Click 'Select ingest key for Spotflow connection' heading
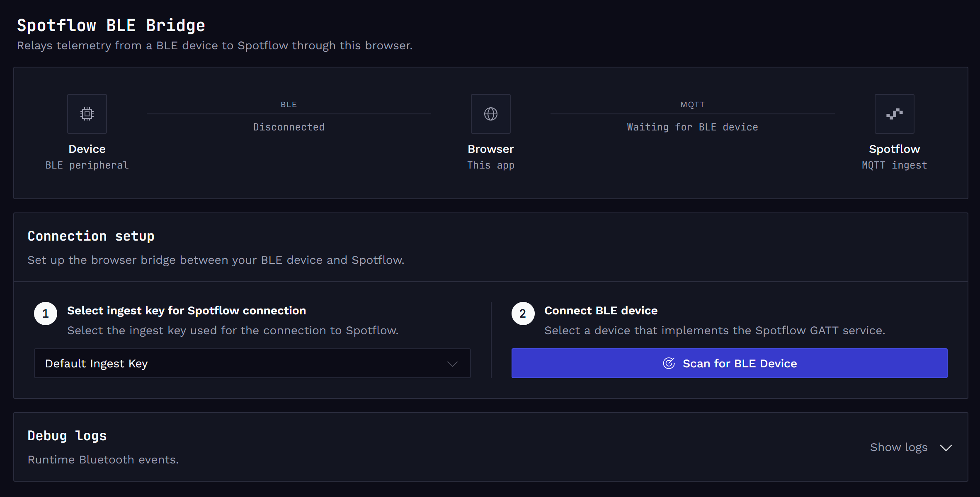 tap(187, 311)
